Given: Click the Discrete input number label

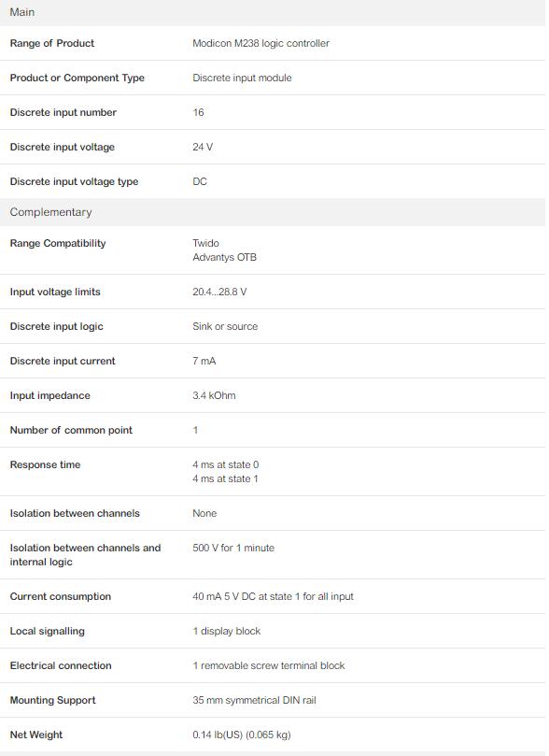Looking at the screenshot, I should pos(63,112).
